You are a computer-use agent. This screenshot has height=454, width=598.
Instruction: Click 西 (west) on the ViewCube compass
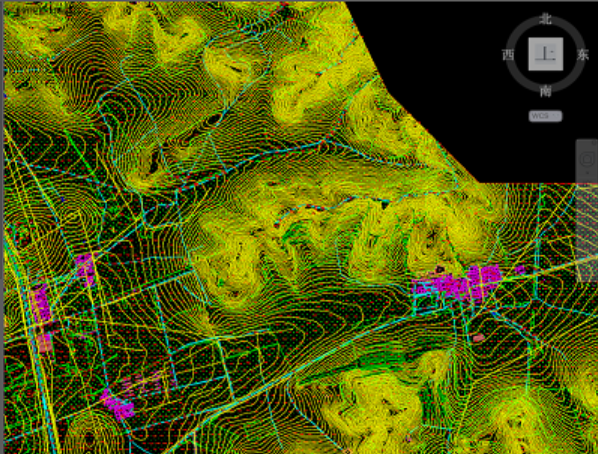[508, 55]
